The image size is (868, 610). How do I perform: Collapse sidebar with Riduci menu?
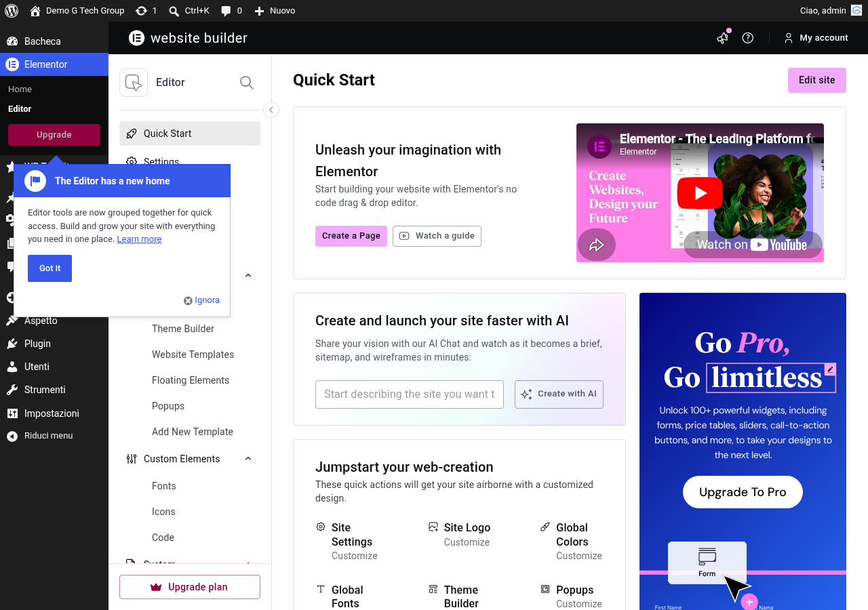[54, 436]
